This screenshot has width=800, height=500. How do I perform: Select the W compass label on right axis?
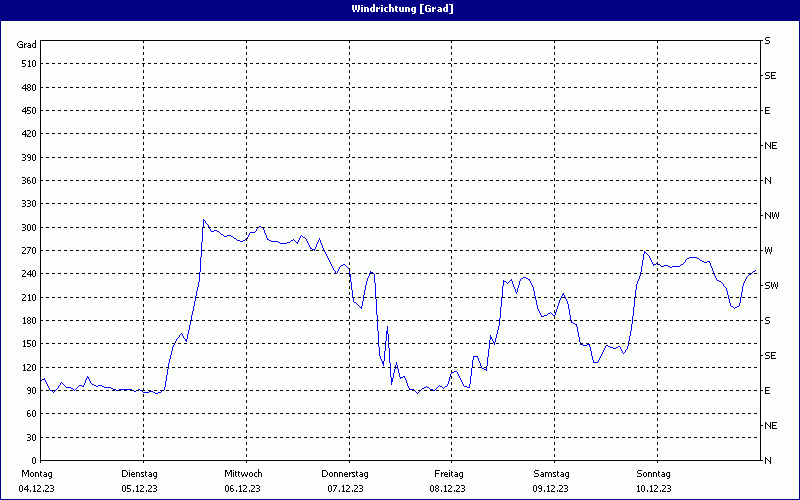(x=768, y=251)
